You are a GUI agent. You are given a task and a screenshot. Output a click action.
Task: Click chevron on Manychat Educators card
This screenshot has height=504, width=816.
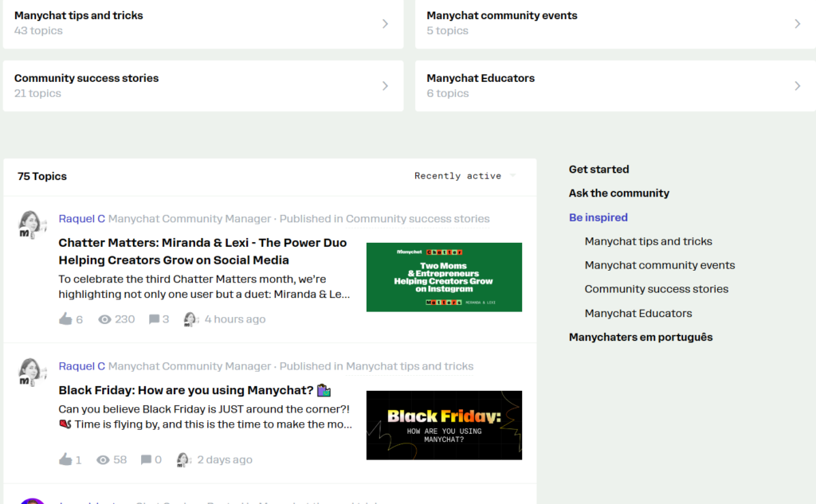tap(797, 86)
